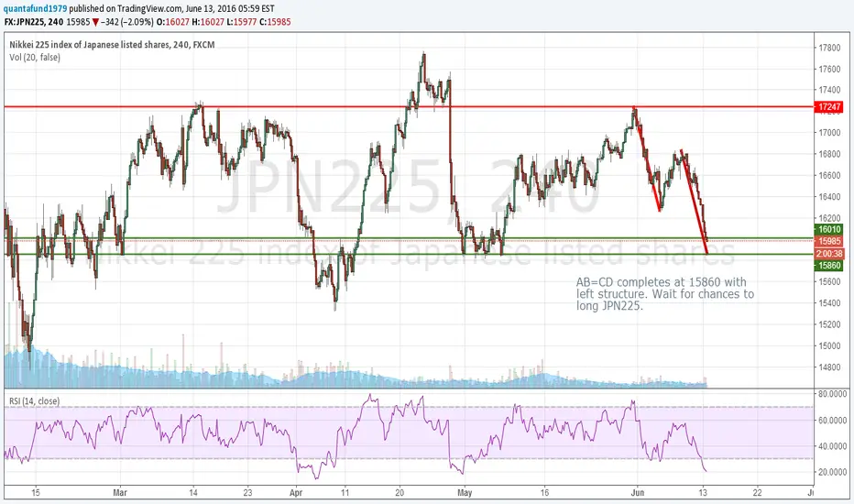Click the 15400 price axis label
The image size is (854, 504).
point(829,303)
